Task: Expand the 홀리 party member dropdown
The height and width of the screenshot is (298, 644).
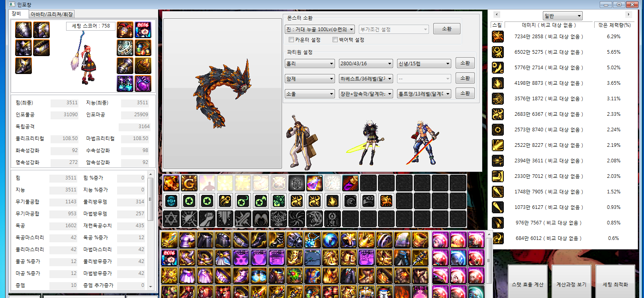Action: [x=310, y=64]
